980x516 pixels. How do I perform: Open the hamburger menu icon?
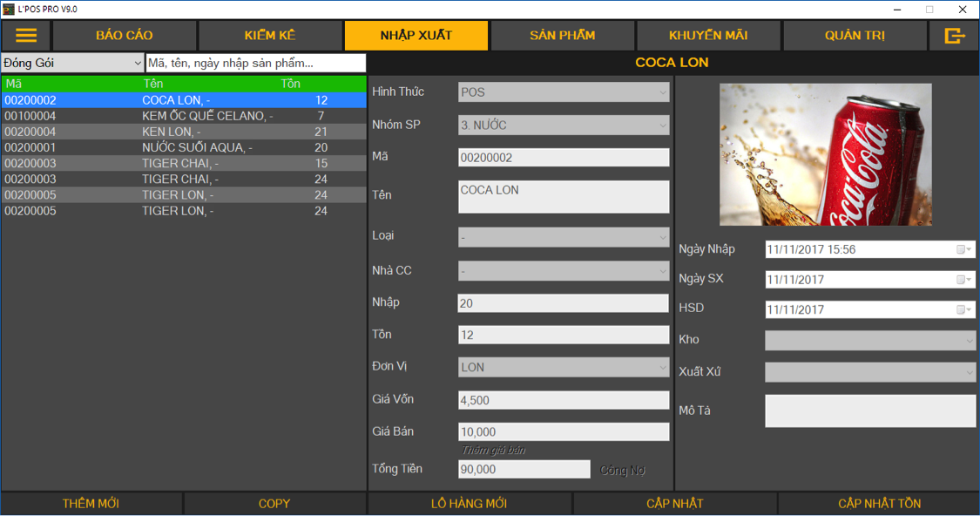26,36
